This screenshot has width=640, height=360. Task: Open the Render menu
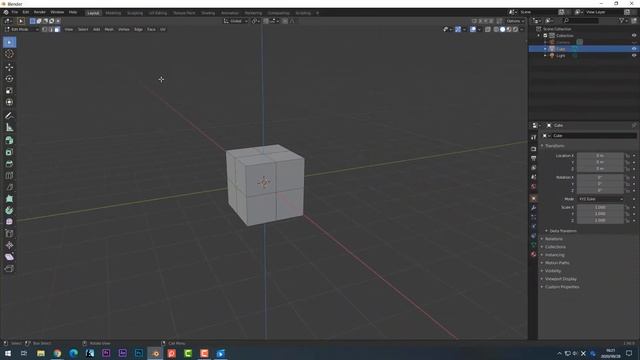coord(40,12)
